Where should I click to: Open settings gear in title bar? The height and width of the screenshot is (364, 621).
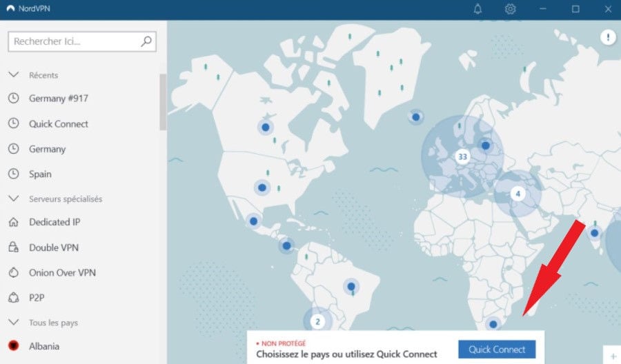pyautogui.click(x=510, y=9)
